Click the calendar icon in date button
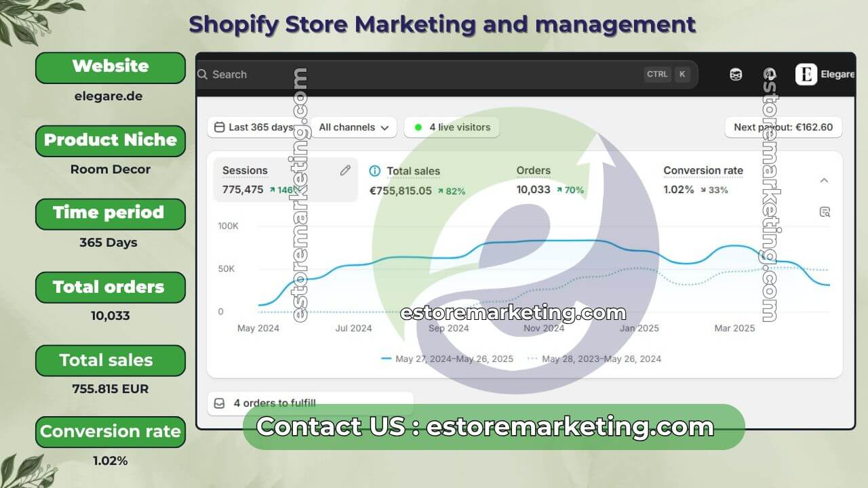This screenshot has height=488, width=868. (x=219, y=127)
